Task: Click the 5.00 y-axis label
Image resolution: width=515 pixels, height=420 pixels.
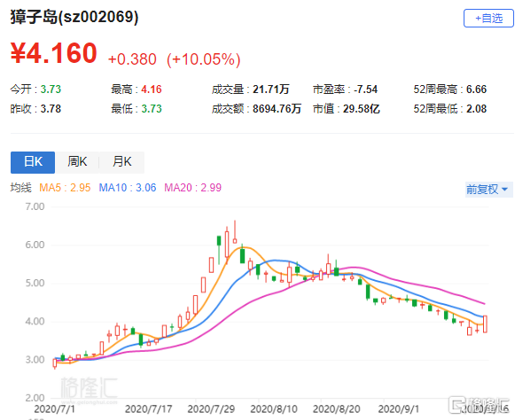Action: (35, 283)
